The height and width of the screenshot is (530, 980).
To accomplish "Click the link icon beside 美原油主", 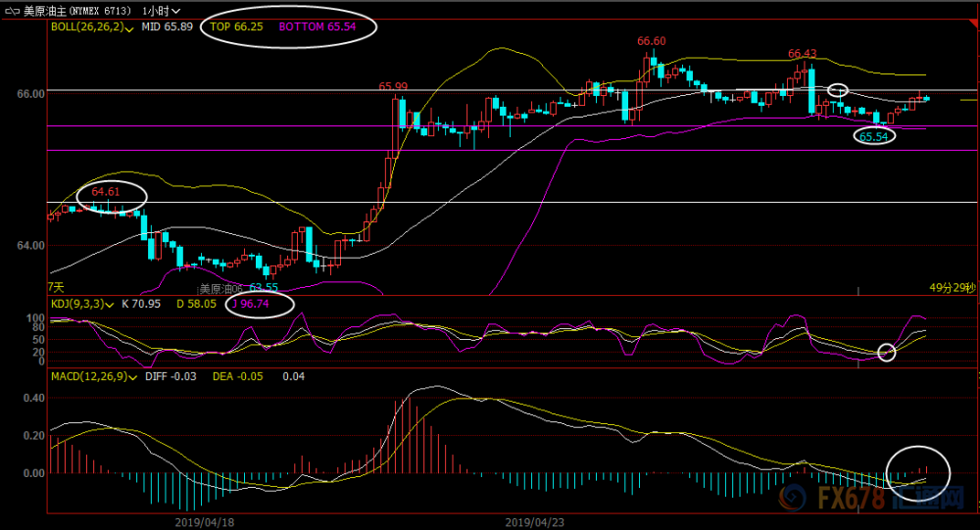I will pyautogui.click(x=12, y=11).
